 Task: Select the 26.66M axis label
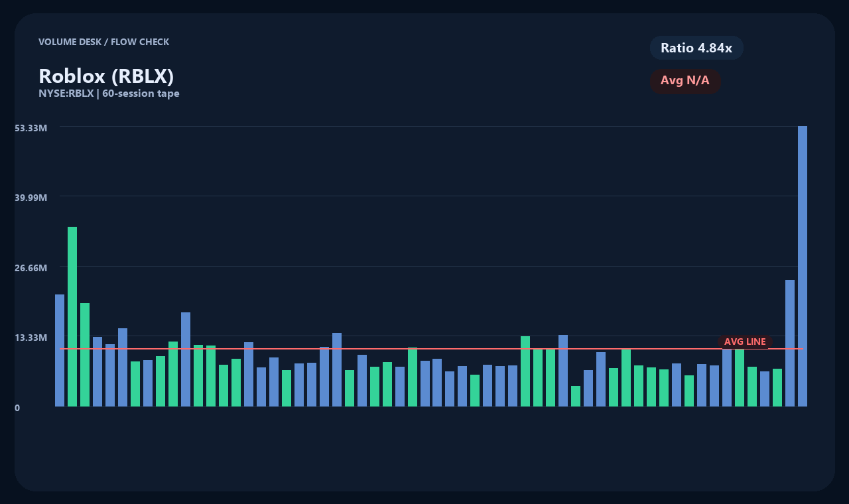pyautogui.click(x=31, y=267)
